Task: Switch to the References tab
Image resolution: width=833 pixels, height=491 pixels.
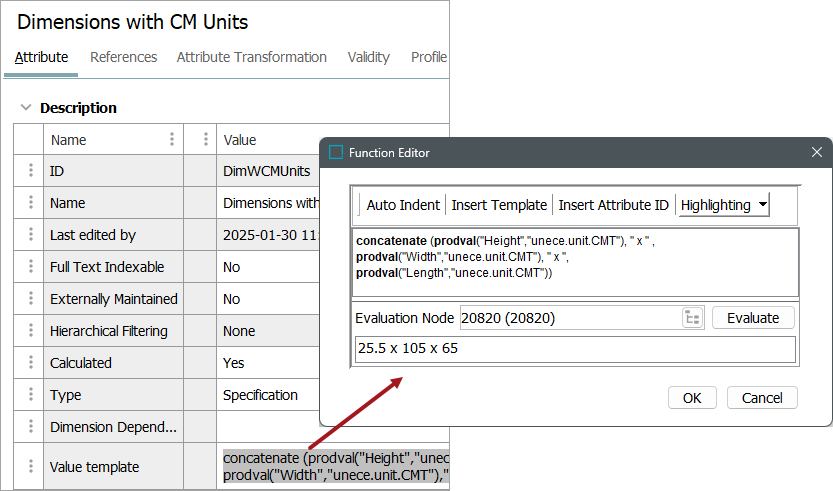Action: (123, 57)
